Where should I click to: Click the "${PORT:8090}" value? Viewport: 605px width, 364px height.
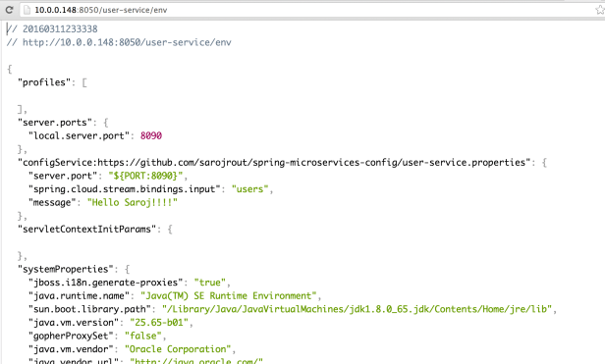pyautogui.click(x=145, y=176)
